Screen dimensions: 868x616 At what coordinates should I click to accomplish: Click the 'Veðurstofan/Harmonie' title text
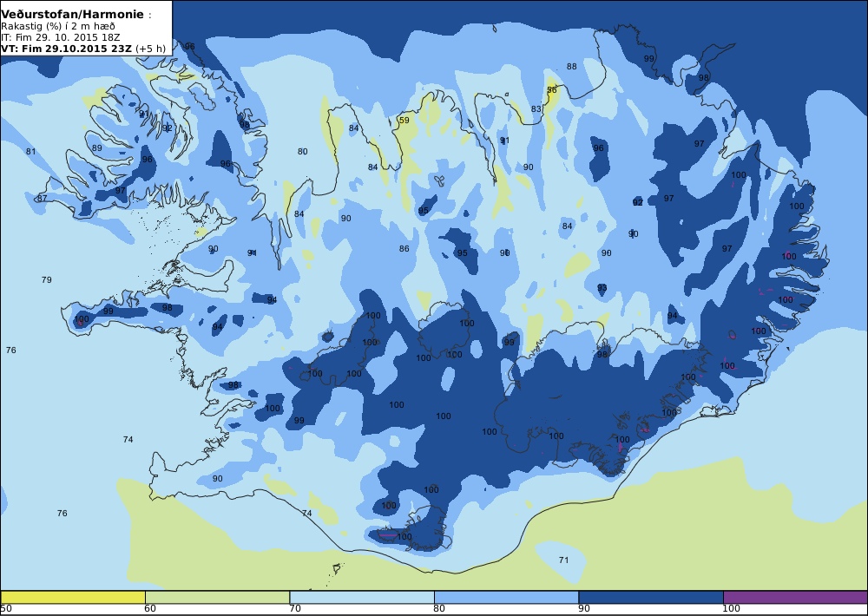click(x=73, y=15)
